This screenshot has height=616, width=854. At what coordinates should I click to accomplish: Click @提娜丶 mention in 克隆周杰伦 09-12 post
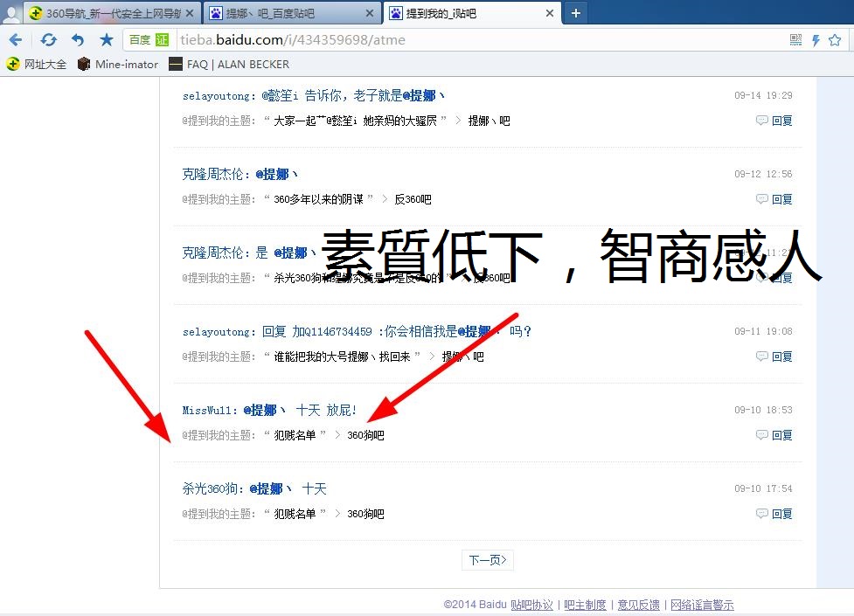277,174
